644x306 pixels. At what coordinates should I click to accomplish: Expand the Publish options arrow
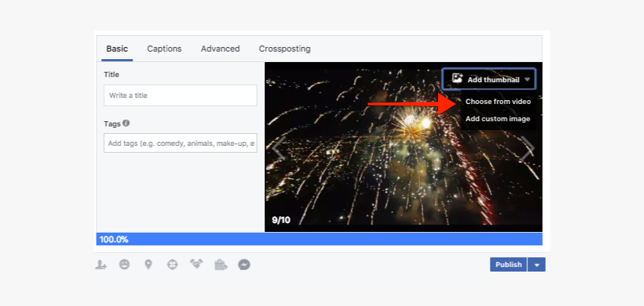coord(537,265)
